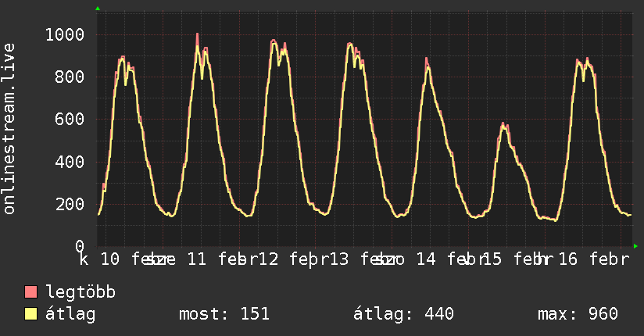The image size is (644, 336).
Task: Click the 1000 y-axis label
Action: [x=65, y=35]
